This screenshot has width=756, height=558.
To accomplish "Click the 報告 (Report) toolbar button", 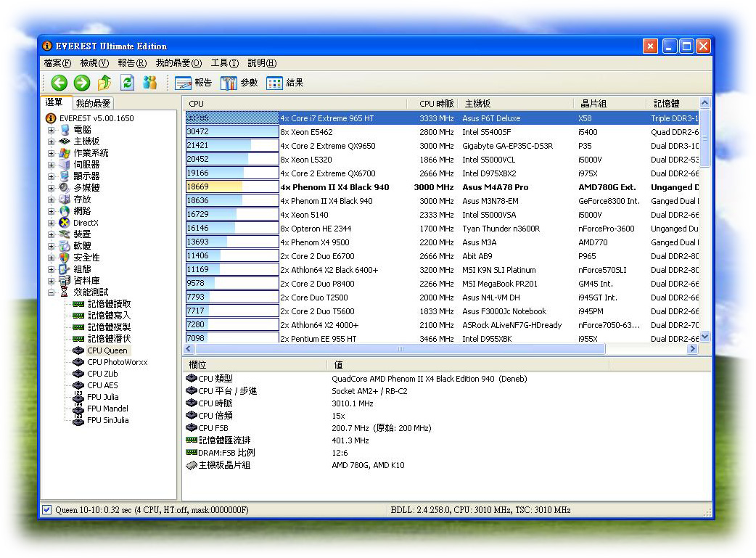I will 194,83.
